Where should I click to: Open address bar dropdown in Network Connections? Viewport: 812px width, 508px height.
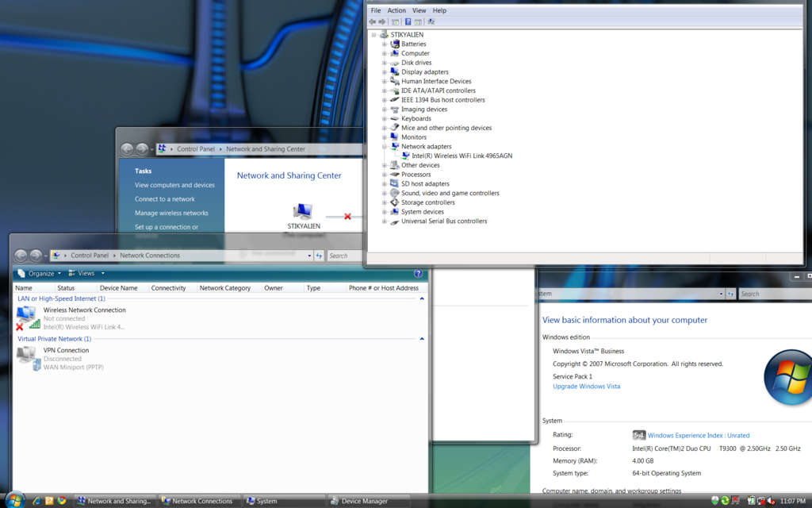pos(309,256)
